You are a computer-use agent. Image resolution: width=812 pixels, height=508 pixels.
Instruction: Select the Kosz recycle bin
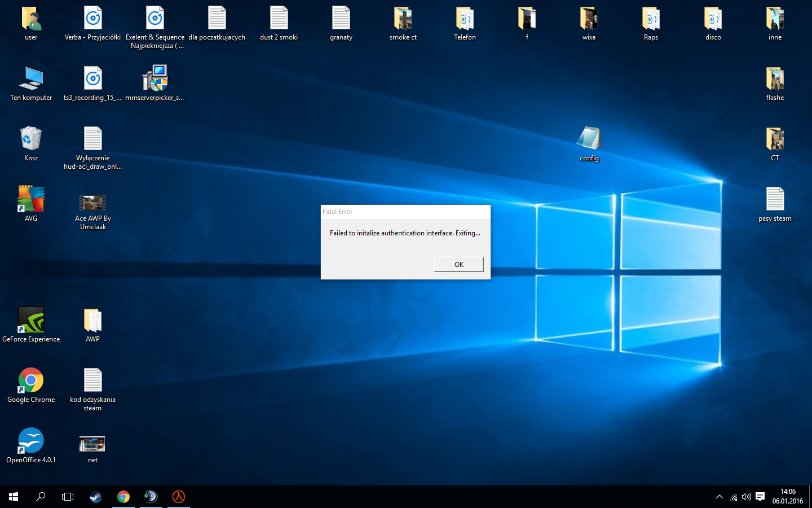click(x=31, y=144)
